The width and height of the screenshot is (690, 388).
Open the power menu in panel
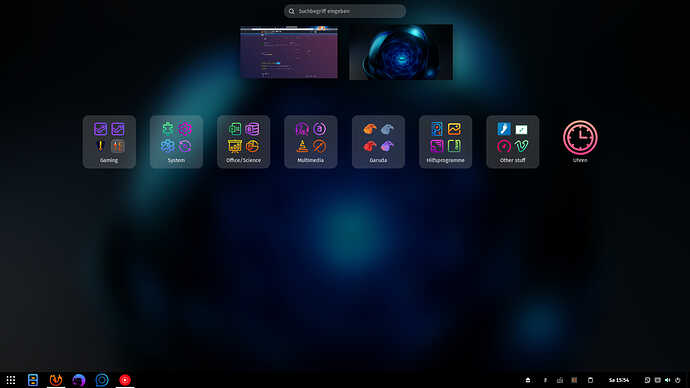(678, 380)
